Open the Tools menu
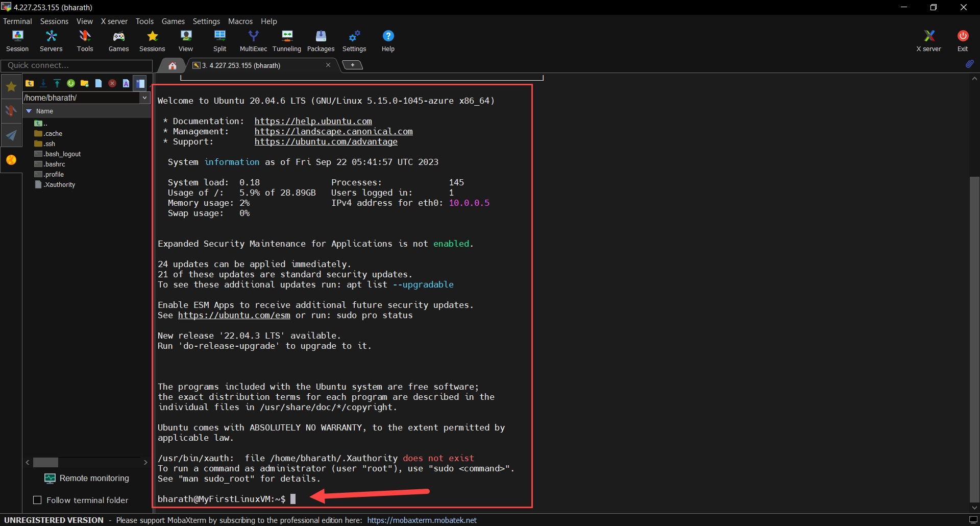980x526 pixels. click(144, 21)
